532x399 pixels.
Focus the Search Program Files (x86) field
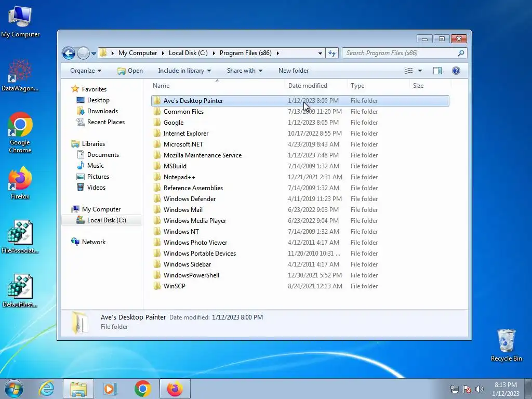(x=404, y=53)
